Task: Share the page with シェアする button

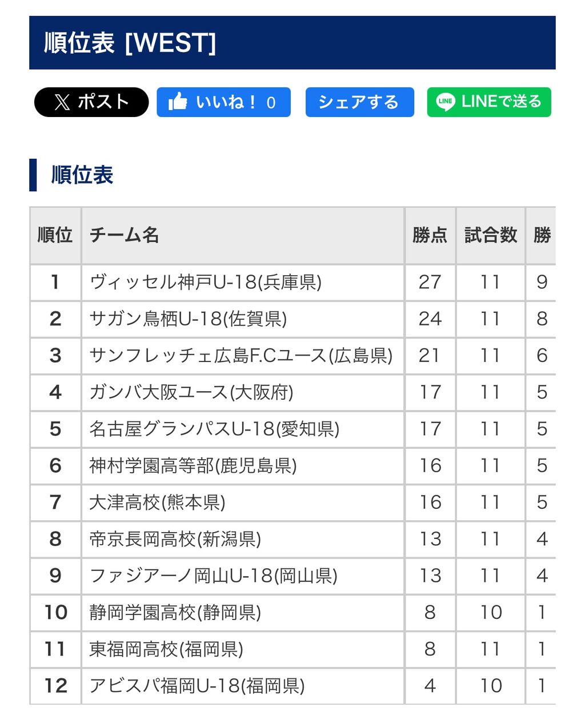Action: point(359,102)
